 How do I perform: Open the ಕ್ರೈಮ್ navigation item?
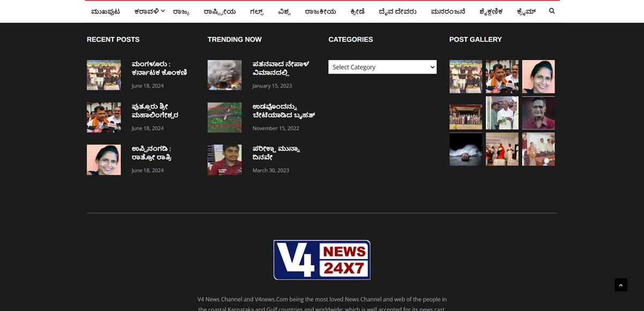point(526,12)
